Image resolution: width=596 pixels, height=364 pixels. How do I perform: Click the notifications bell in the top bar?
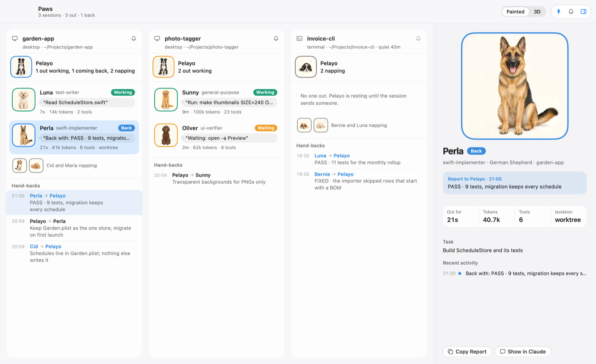[571, 12]
